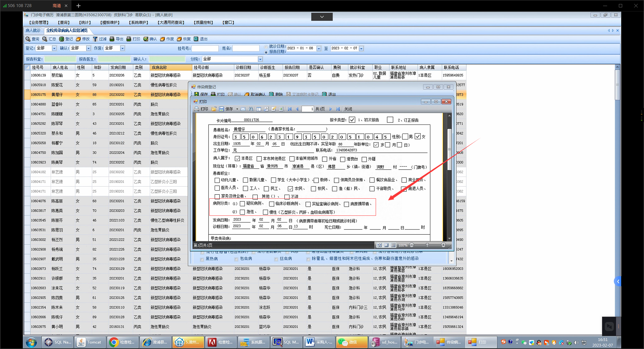Click the zoom-in plus button in print preview

443,245
